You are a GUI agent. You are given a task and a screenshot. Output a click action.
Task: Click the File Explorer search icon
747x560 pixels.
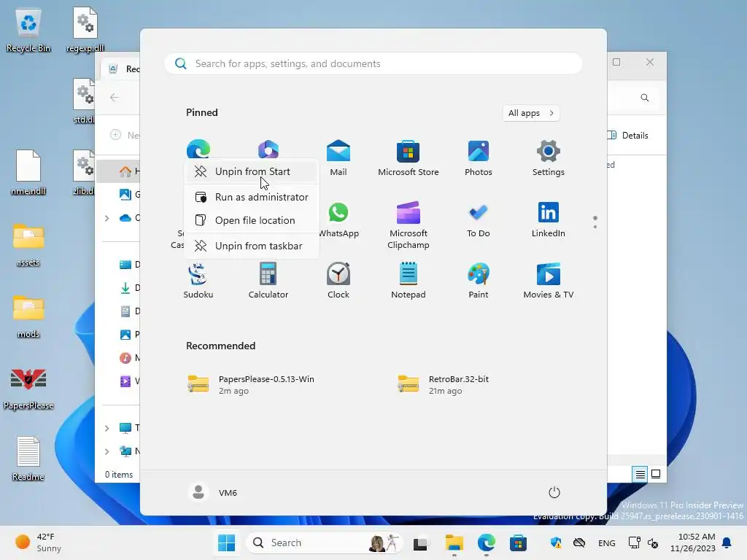pos(645,98)
